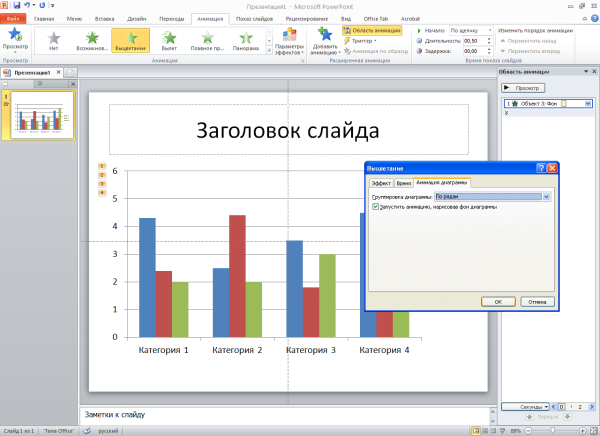The height and width of the screenshot is (436, 600).
Task: Click Добавить анимацию star icon
Action: point(325,34)
